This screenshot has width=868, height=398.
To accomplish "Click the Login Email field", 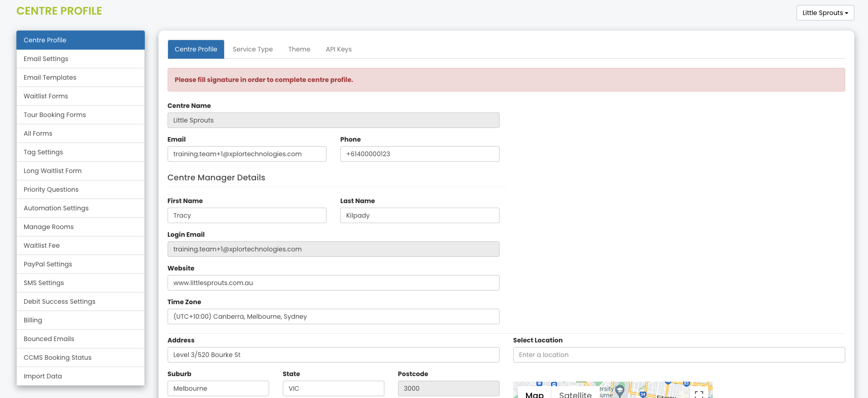I will 333,249.
